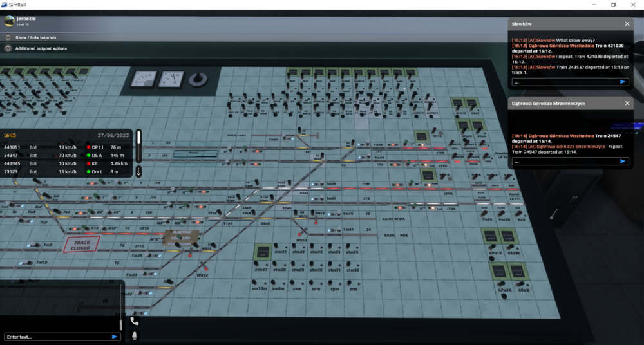Toggle the ztm25 switch
Screen dimensions: 644x345
coord(330,246)
